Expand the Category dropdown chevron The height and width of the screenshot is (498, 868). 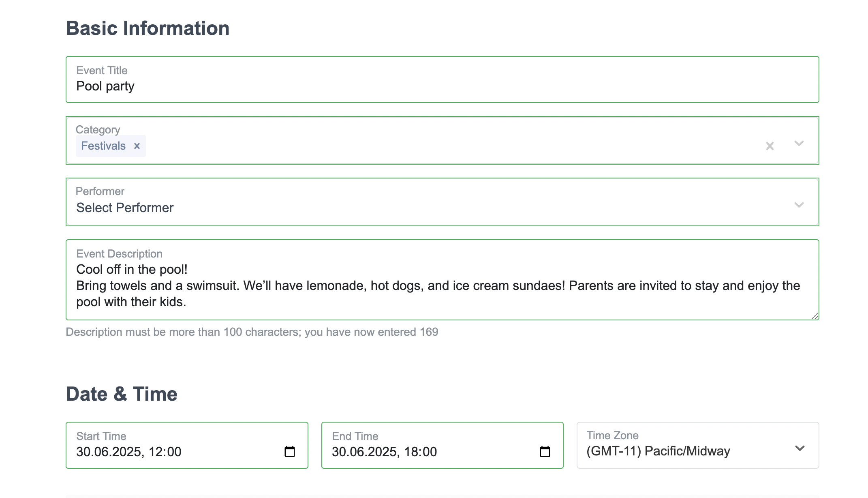click(799, 143)
